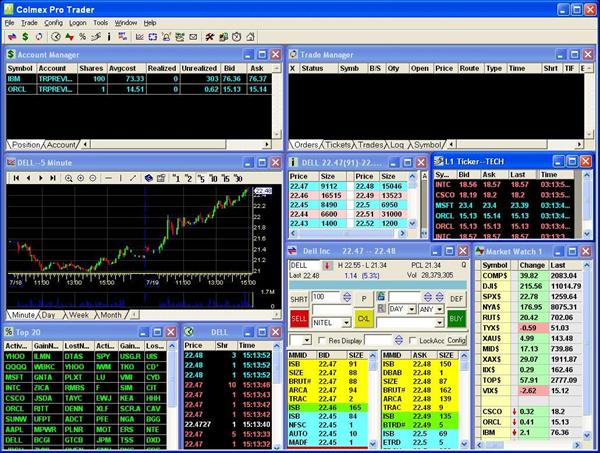Image resolution: width=600 pixels, height=453 pixels.
Task: Click the yellow CXL cancel button
Action: click(364, 318)
